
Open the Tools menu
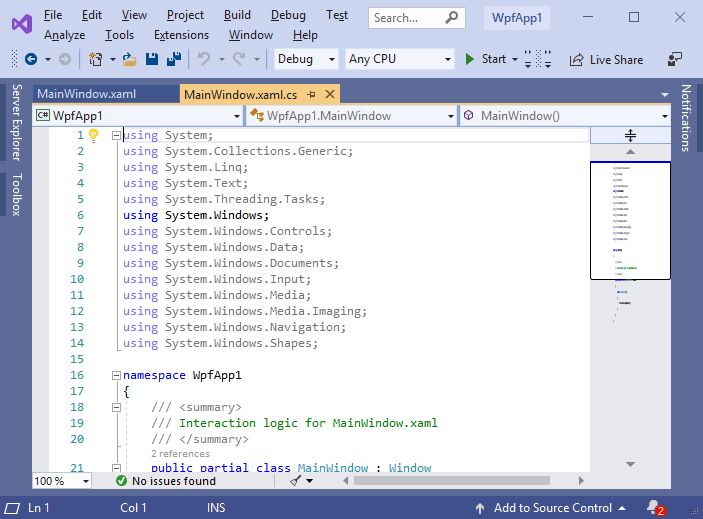pos(119,35)
